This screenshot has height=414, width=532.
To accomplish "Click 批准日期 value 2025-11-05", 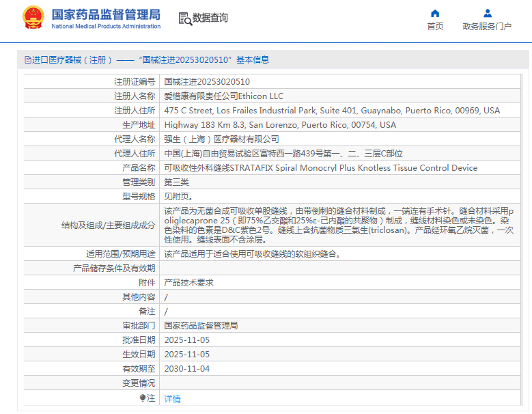I will [x=187, y=340].
